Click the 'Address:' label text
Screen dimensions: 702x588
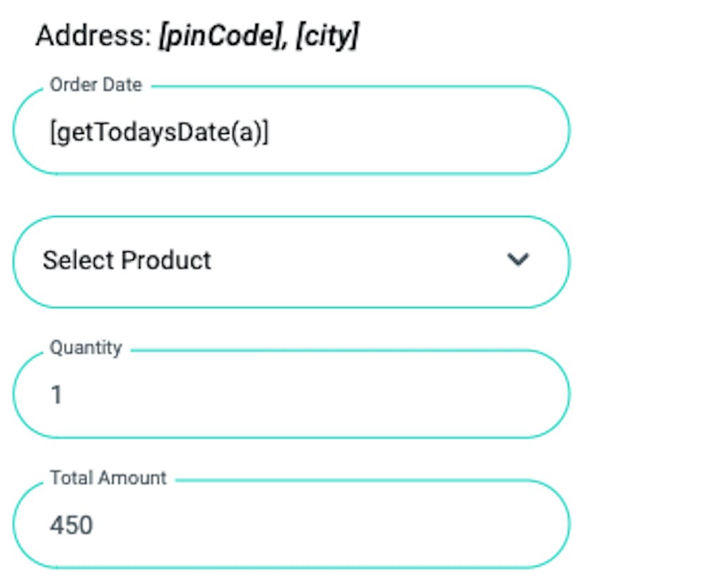[x=93, y=35]
